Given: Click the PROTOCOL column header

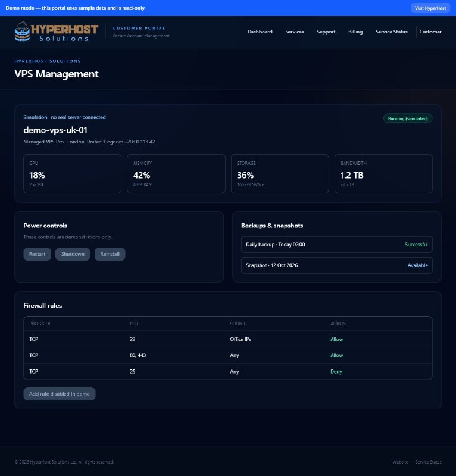Looking at the screenshot, I should tap(40, 324).
